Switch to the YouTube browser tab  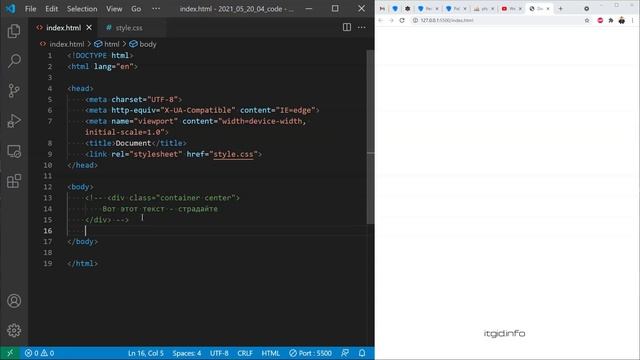tap(511, 9)
